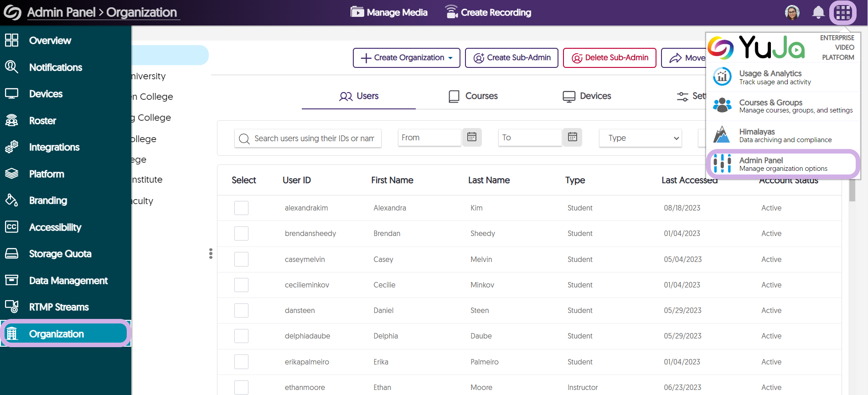Viewport: 868px width, 395px height.
Task: Click the three-dot panel resize handle
Action: pyautogui.click(x=211, y=254)
